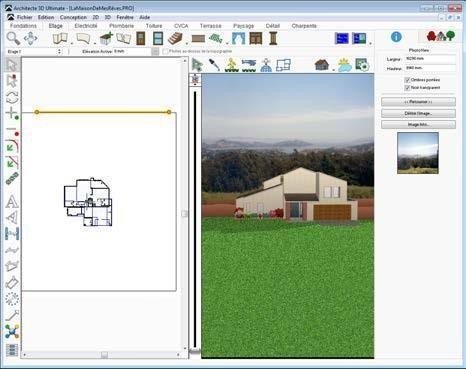Click the landscape background thumbnail
The width and height of the screenshot is (466, 369).
click(418, 153)
